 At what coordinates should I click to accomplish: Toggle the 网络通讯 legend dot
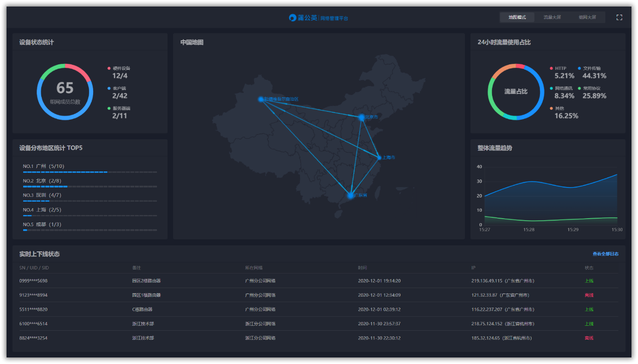click(551, 88)
